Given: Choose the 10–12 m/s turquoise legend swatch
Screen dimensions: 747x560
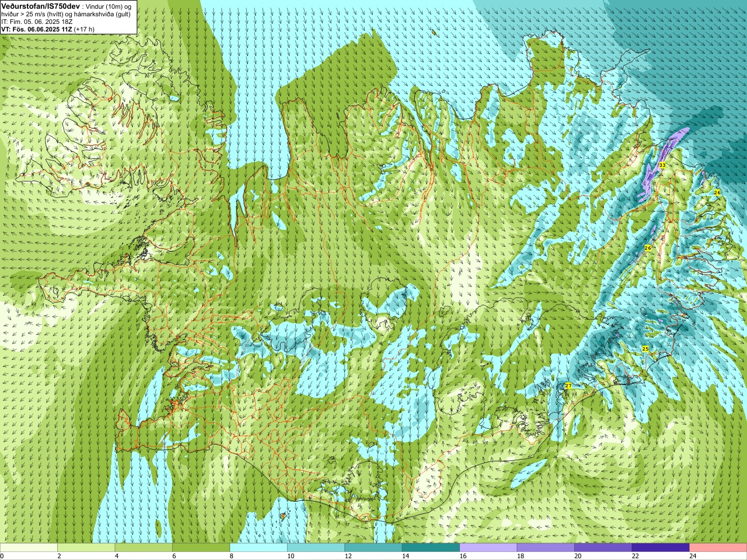Looking at the screenshot, I should pos(316,547).
